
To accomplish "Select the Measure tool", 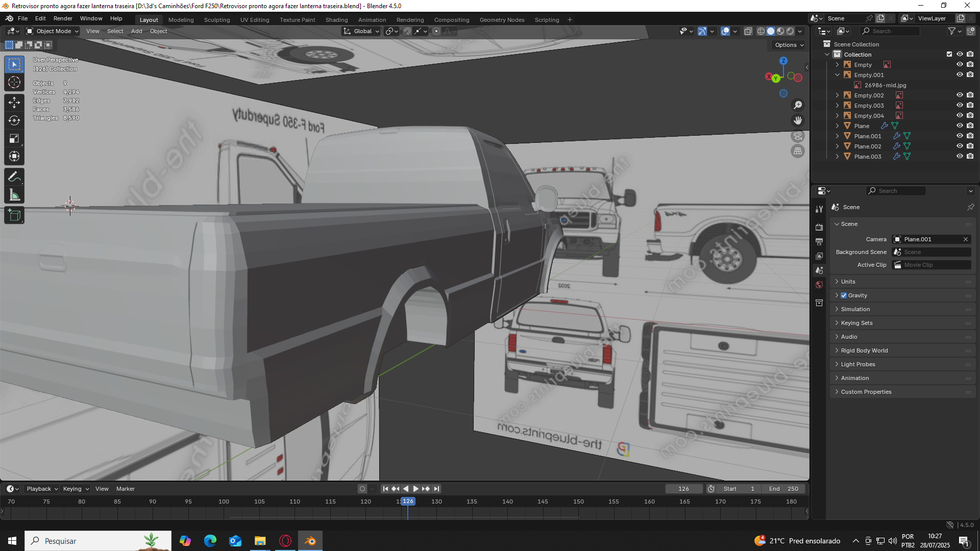I will pyautogui.click(x=14, y=195).
